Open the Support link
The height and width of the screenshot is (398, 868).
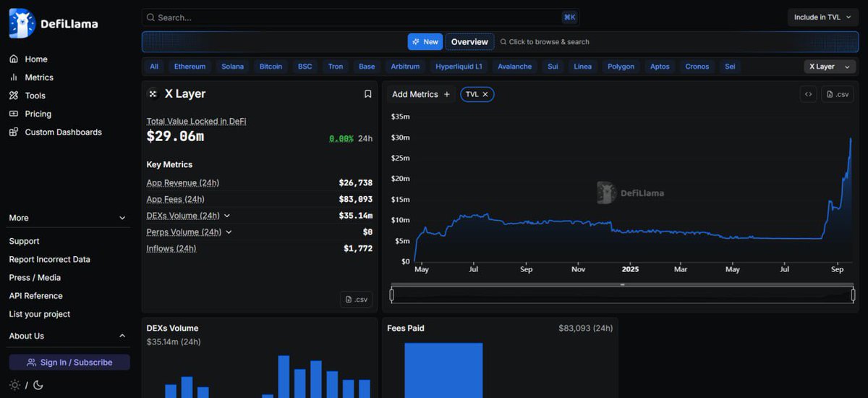tap(24, 241)
